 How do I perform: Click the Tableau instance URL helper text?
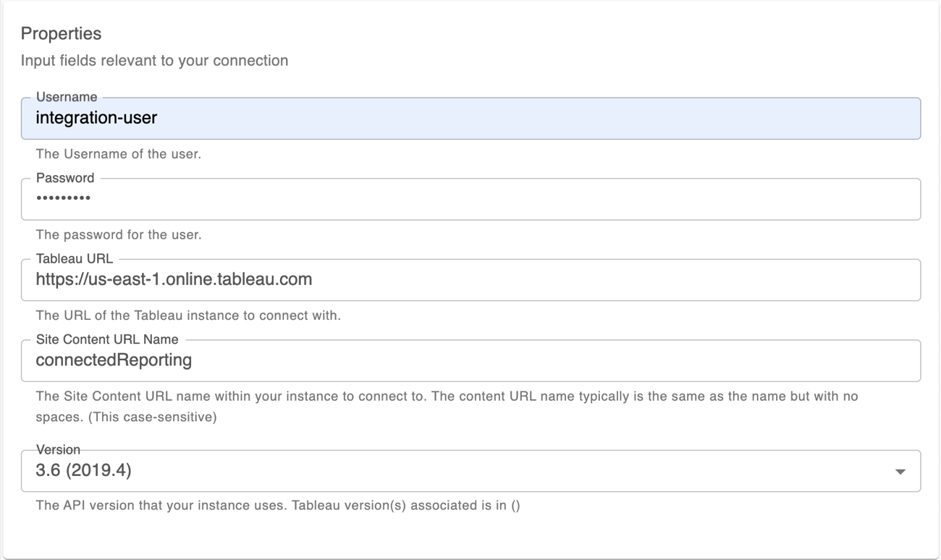pyautogui.click(x=188, y=315)
